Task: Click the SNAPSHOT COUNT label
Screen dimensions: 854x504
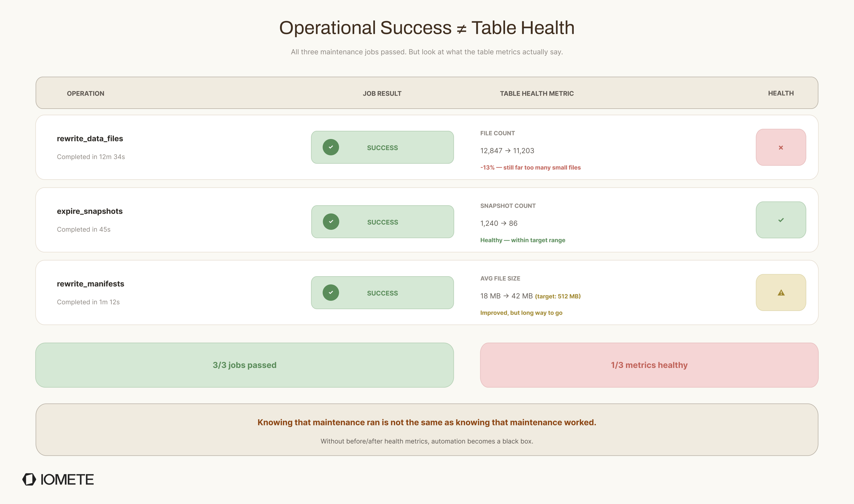Action: [508, 206]
